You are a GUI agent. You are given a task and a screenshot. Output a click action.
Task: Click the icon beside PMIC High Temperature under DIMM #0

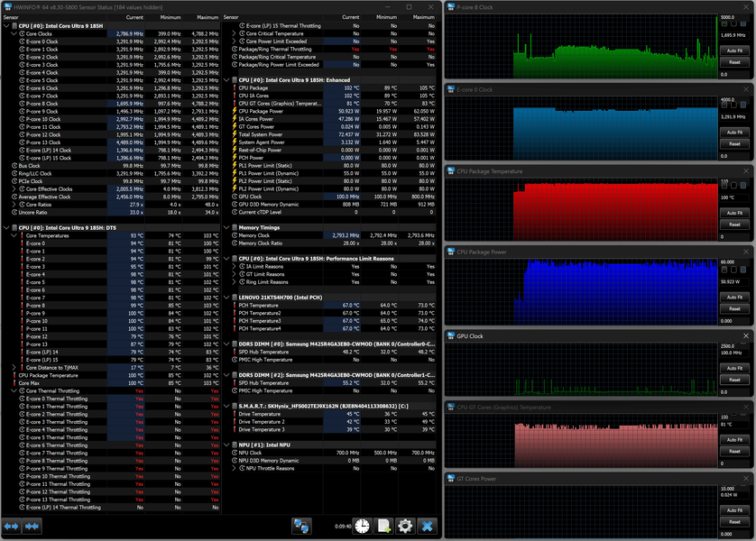point(235,360)
